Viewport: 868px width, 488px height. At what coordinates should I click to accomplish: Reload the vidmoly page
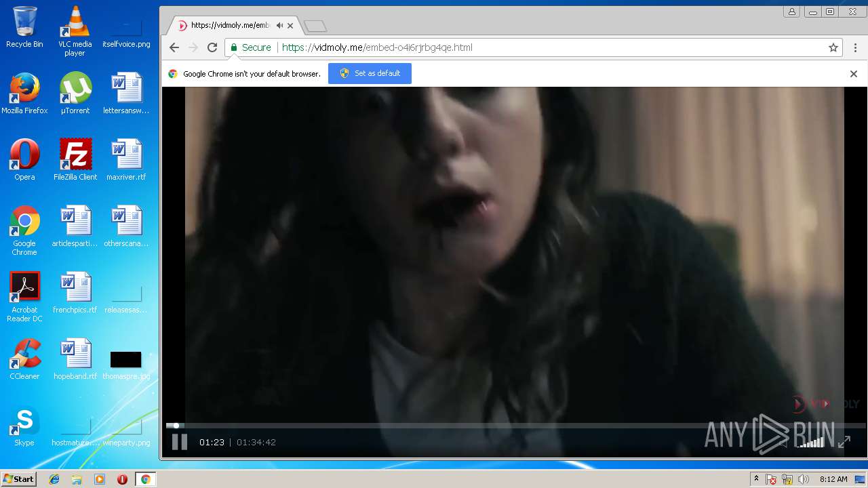tap(212, 47)
